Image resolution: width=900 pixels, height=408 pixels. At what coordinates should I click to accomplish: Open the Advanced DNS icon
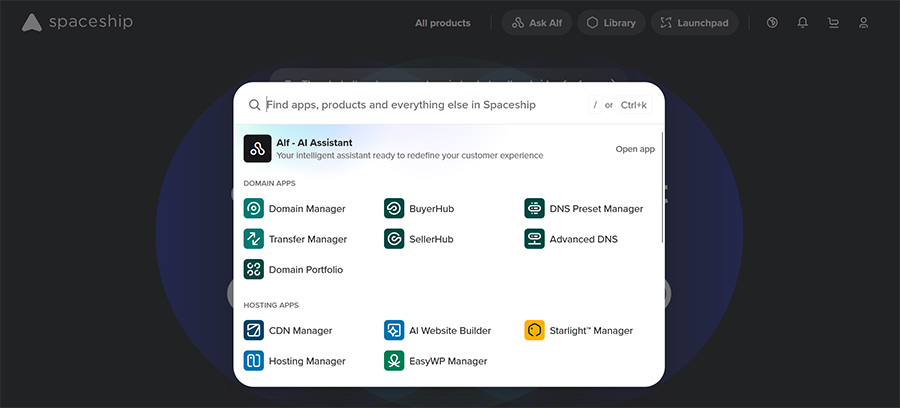point(534,239)
